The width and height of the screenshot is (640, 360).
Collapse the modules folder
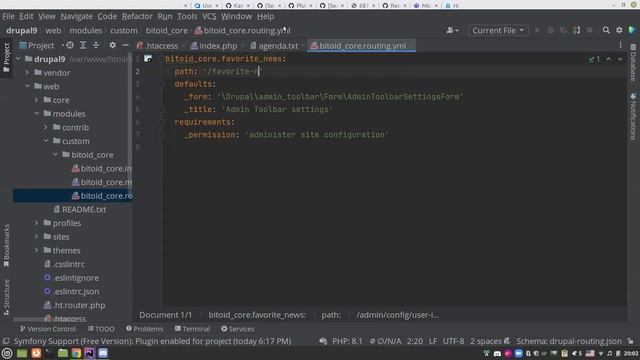click(36, 114)
